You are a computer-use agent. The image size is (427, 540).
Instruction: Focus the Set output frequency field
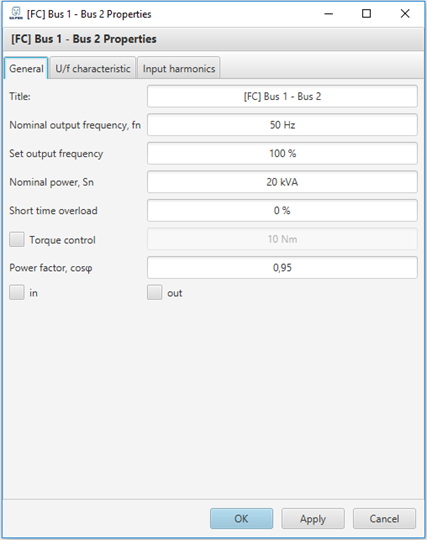[282, 153]
